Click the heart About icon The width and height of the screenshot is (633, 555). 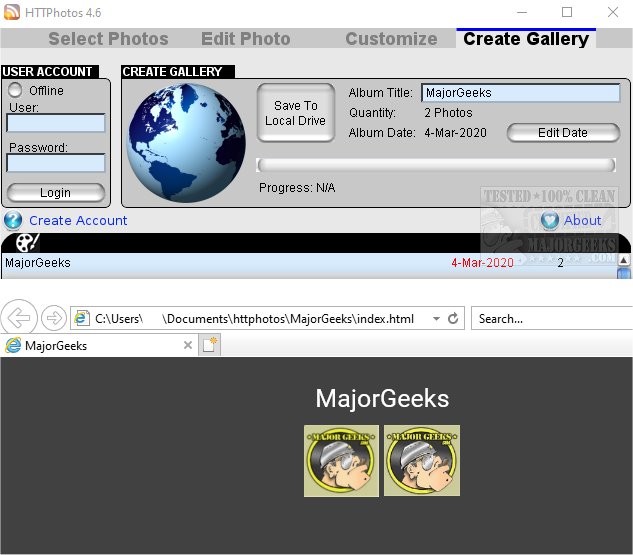[x=549, y=220]
